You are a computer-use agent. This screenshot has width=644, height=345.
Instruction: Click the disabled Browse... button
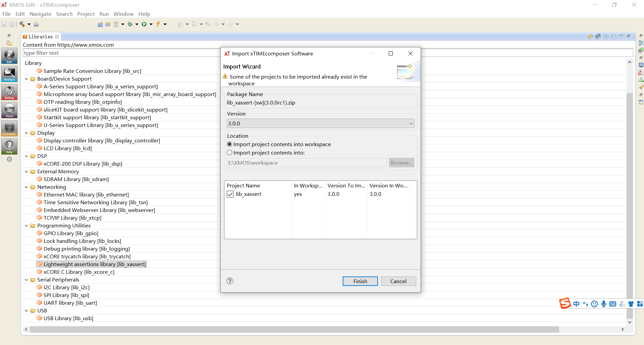tap(401, 163)
